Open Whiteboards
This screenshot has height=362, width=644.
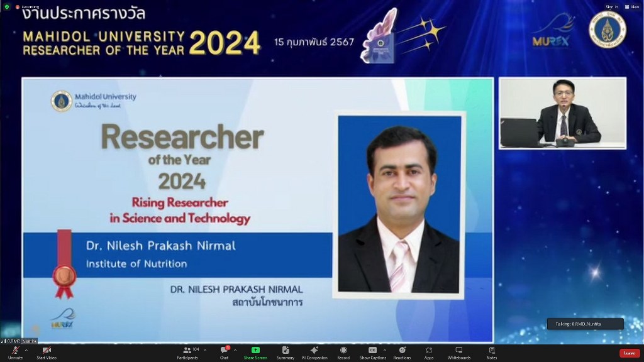point(459,353)
